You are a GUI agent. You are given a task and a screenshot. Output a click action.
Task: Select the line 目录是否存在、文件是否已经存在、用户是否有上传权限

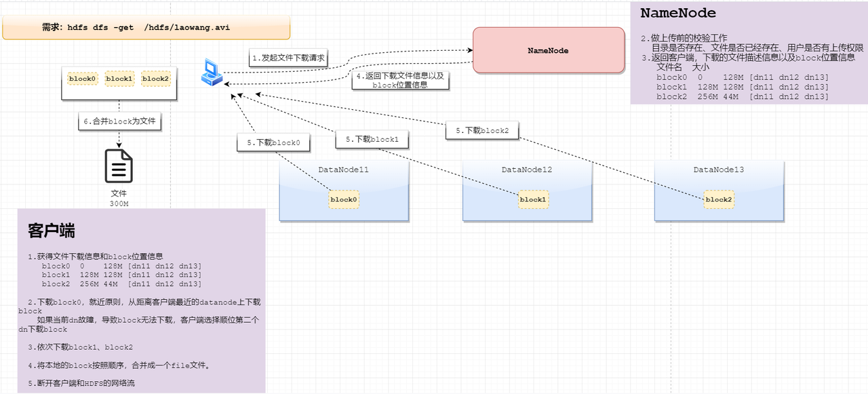point(757,47)
